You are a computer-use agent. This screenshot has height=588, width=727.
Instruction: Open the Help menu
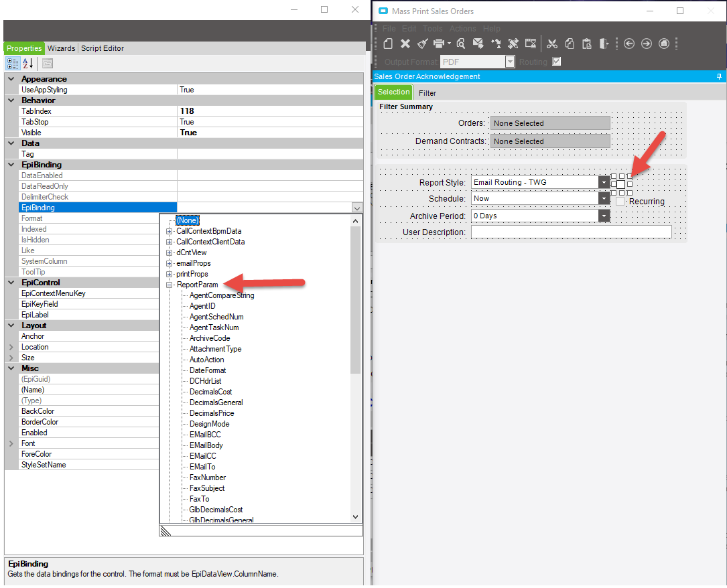coord(491,29)
